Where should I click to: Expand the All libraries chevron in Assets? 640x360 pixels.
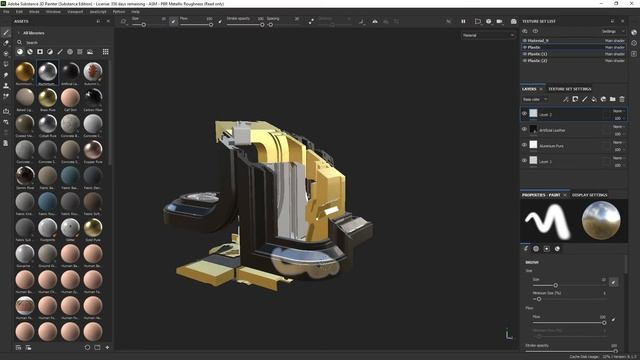click(18, 33)
